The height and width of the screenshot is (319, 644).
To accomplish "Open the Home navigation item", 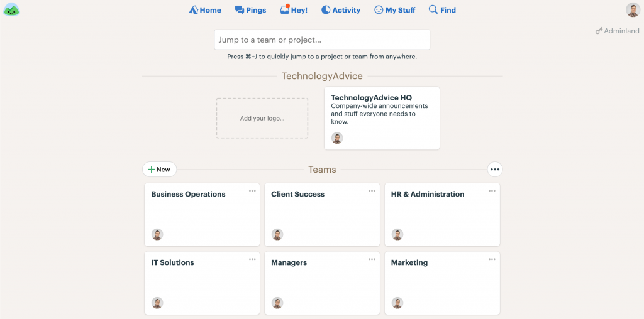I will pos(205,10).
